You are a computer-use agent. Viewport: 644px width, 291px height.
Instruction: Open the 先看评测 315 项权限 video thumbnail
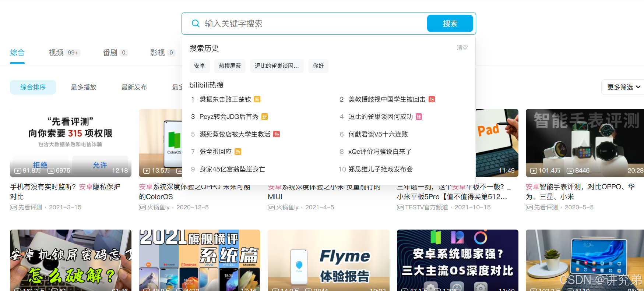[x=71, y=143]
